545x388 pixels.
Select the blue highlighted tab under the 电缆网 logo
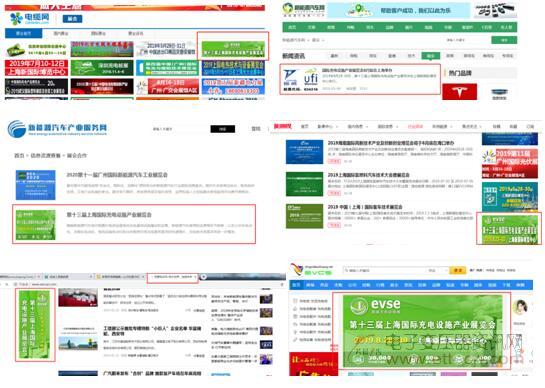click(x=24, y=33)
